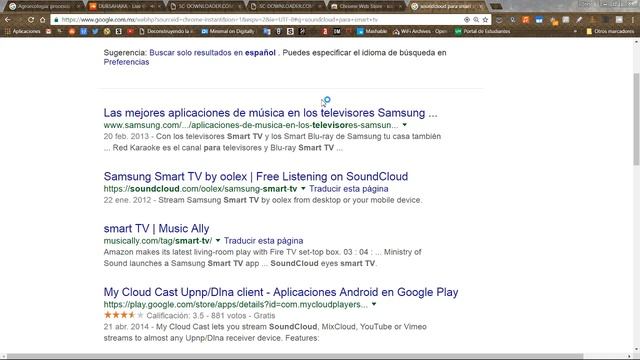Open the Preferencias link
Screen dimensions: 640x360
[126, 62]
